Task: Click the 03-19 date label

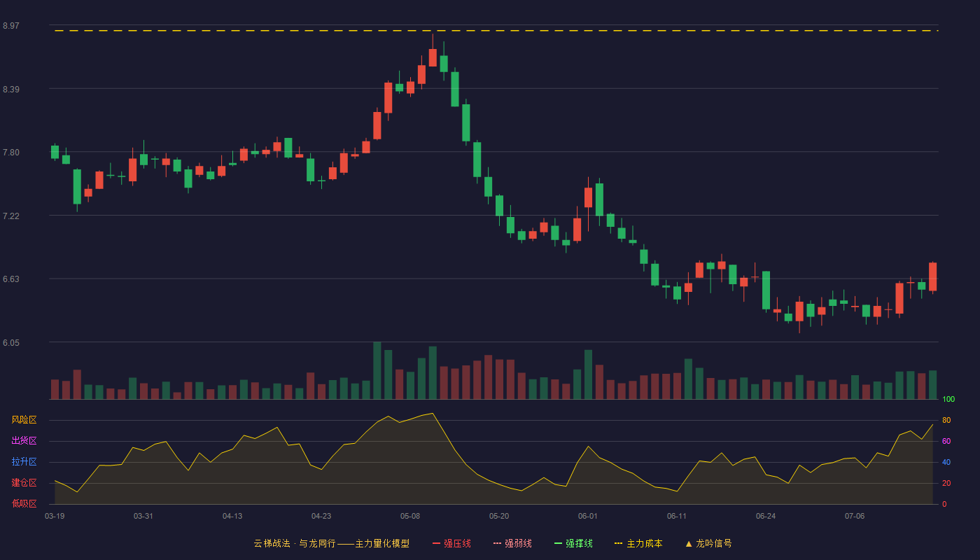Action: click(55, 516)
